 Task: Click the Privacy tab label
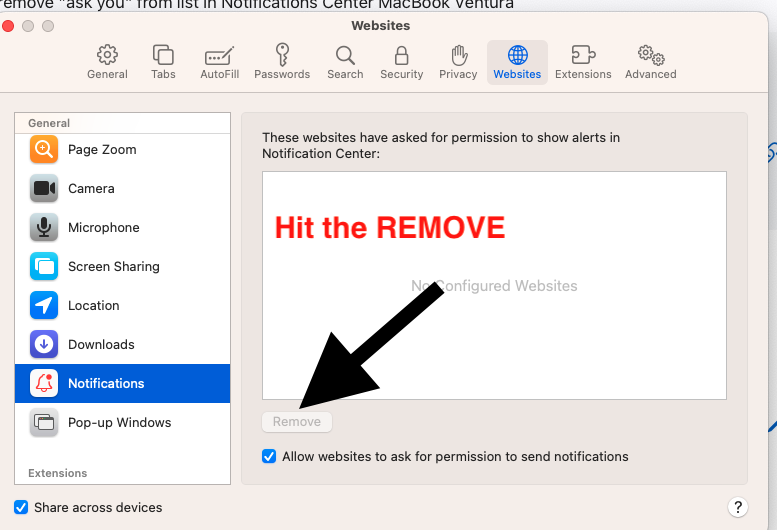pos(458,74)
